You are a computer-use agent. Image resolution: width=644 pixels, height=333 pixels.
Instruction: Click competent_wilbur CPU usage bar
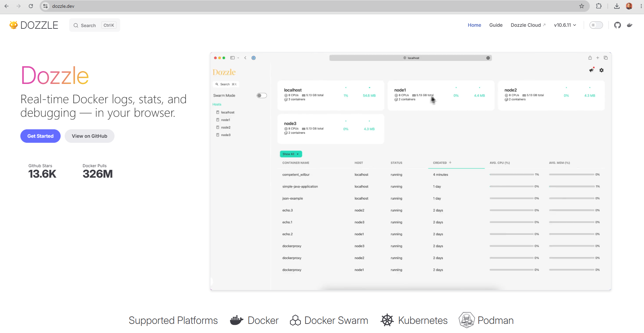(512, 175)
